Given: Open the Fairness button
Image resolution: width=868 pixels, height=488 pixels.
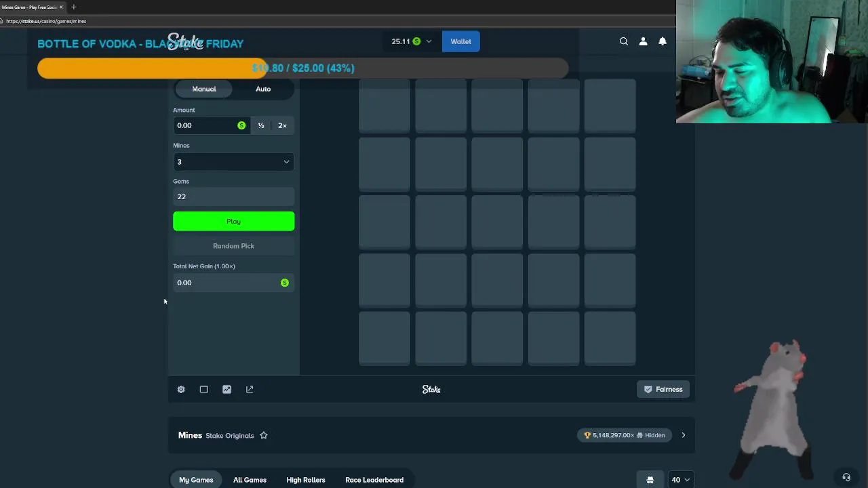Looking at the screenshot, I should [x=663, y=389].
